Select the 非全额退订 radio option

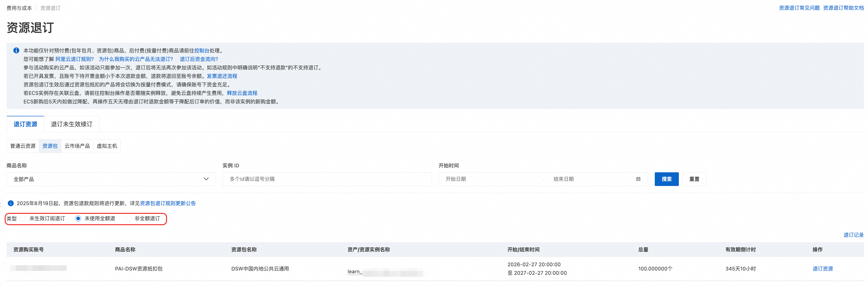128,219
